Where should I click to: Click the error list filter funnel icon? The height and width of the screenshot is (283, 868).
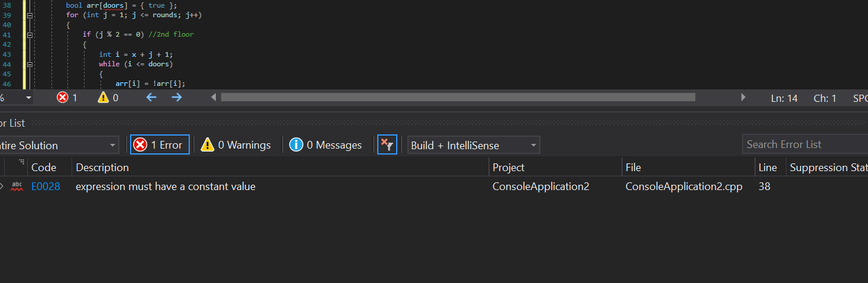(x=387, y=145)
